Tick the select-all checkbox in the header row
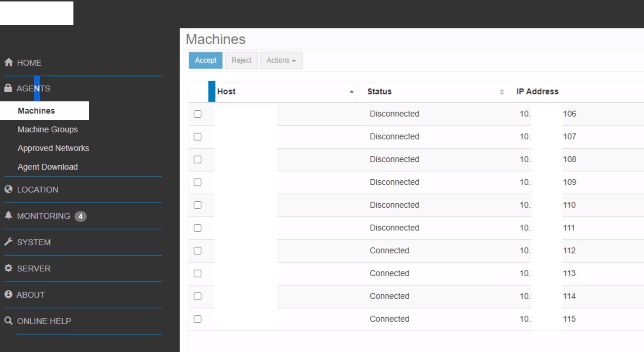The image size is (644, 352). point(197,92)
